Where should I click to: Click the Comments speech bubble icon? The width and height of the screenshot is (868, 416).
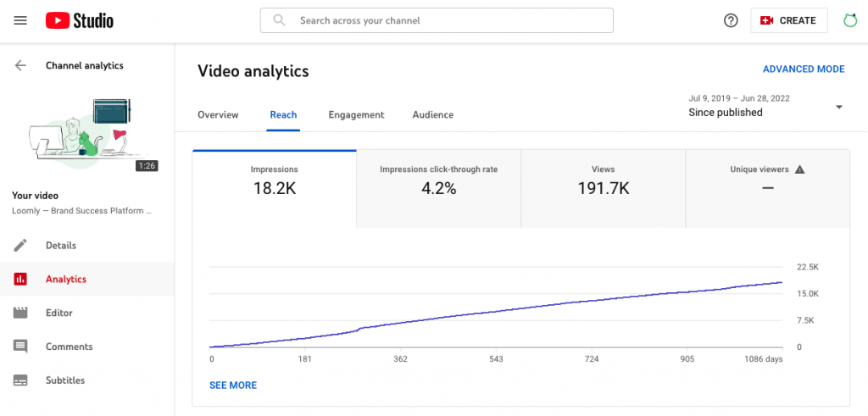click(x=20, y=347)
